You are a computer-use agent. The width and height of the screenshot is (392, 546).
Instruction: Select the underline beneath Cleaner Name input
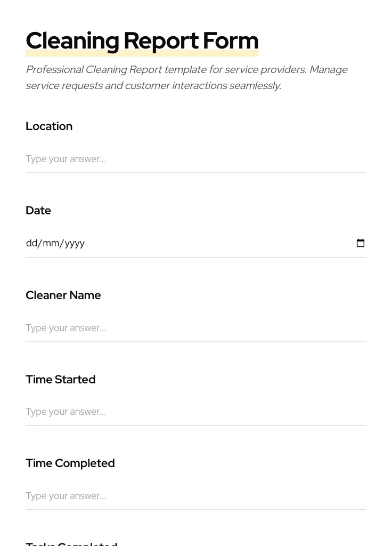coord(196,341)
